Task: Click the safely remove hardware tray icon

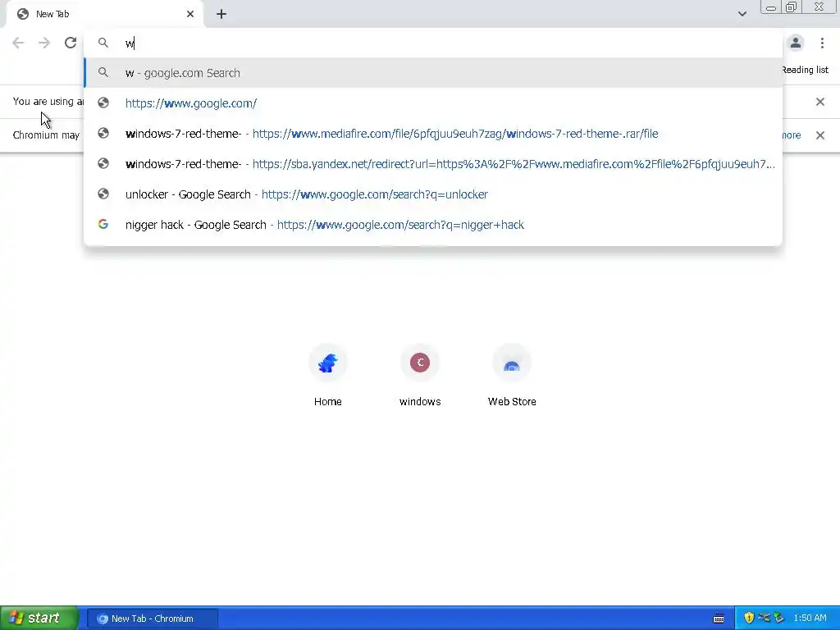Action: 779,619
